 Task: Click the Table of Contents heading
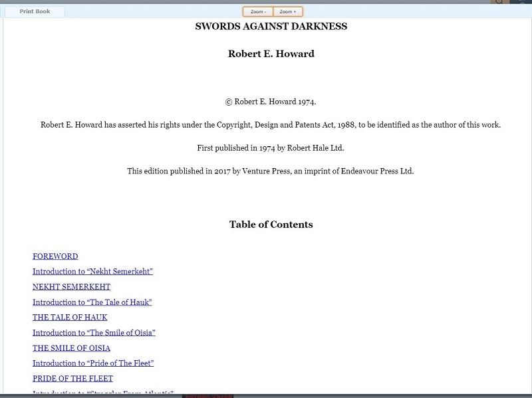[x=271, y=225]
